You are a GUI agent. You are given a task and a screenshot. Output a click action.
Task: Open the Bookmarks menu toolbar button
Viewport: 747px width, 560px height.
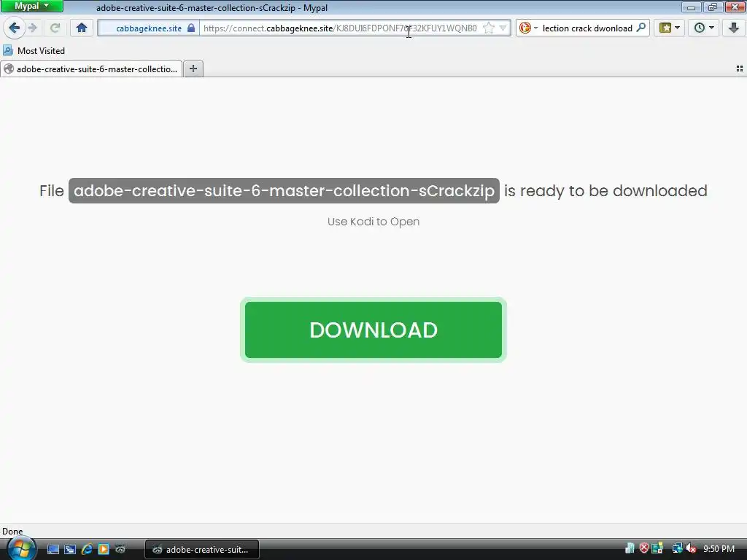pos(670,28)
